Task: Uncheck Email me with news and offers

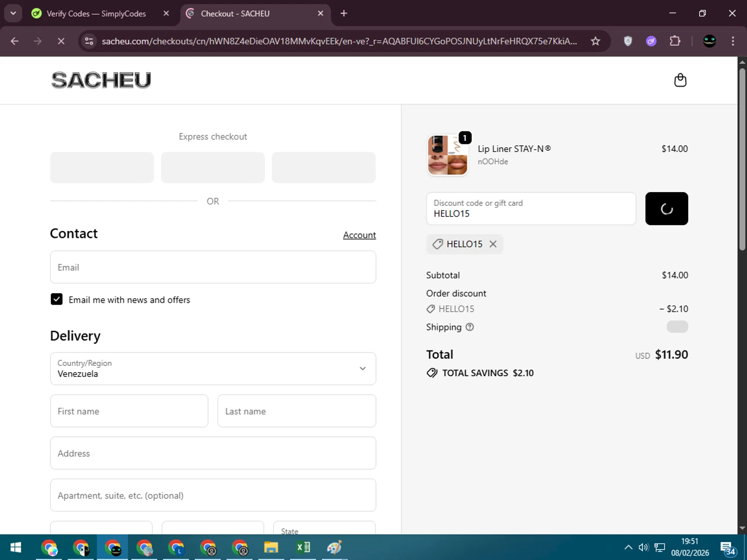Action: coord(57,299)
